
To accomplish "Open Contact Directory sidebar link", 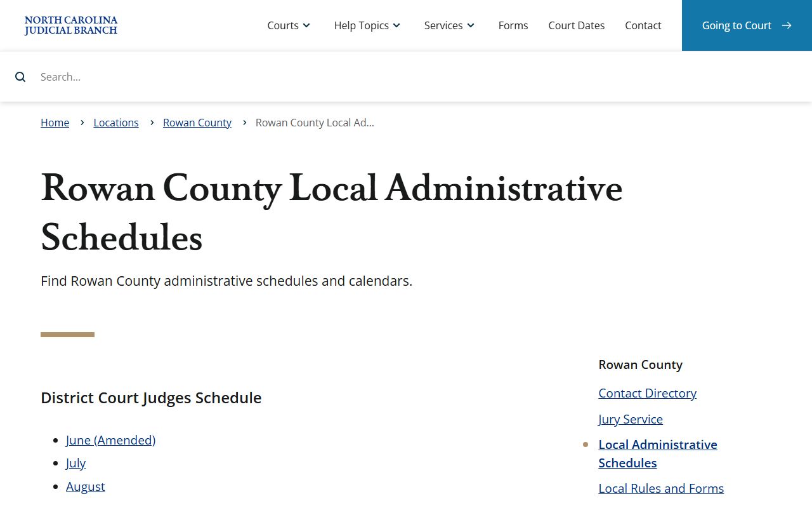I will [647, 393].
